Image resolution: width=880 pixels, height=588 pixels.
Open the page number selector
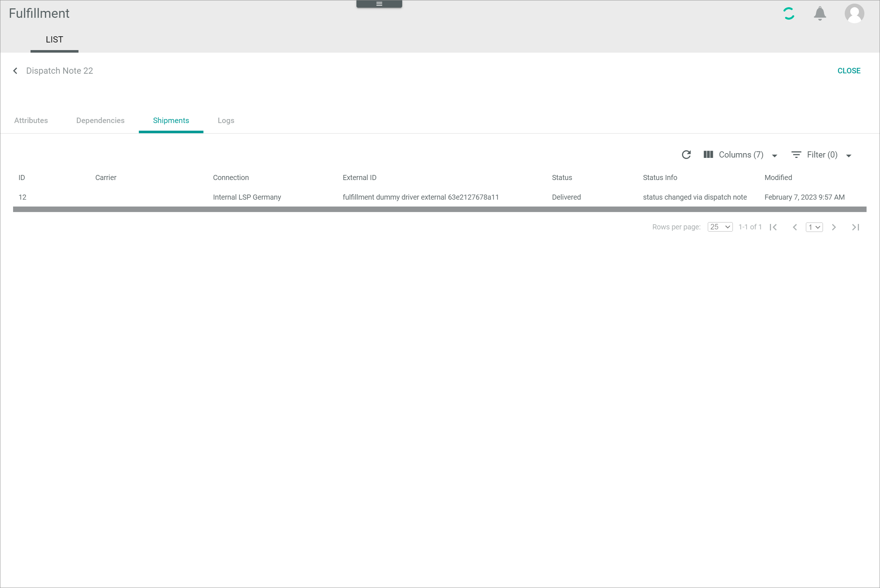tap(814, 227)
